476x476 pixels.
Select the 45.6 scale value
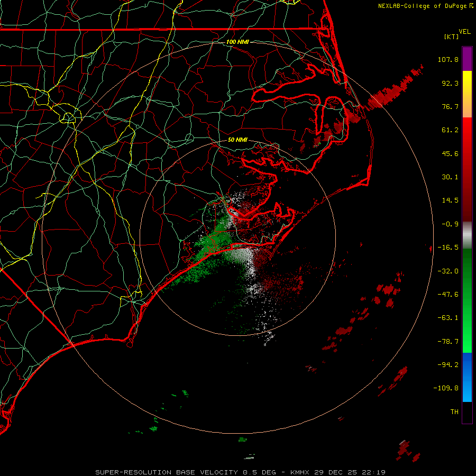(450, 153)
